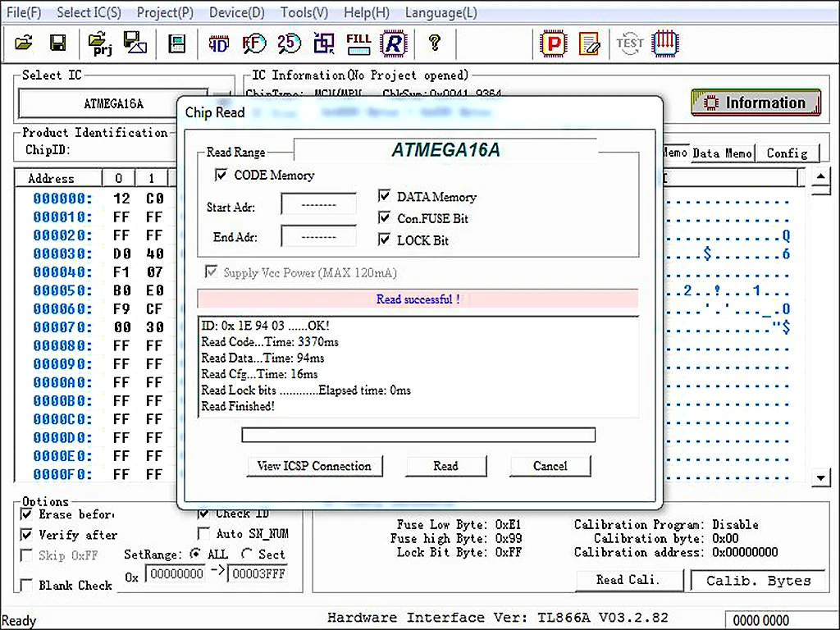Enable the Blank Check option
Screen dimensions: 840x630
click(x=25, y=585)
